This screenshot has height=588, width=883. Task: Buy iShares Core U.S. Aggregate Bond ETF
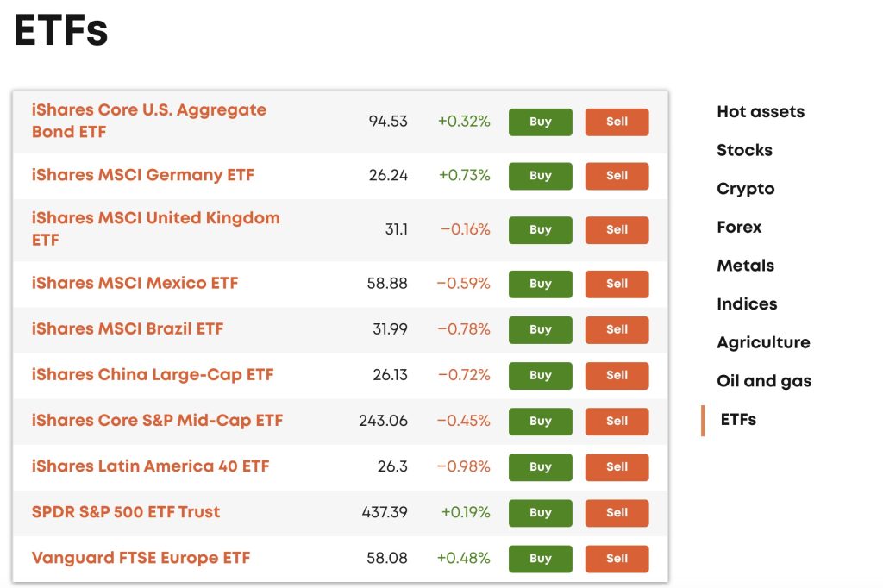click(x=540, y=122)
